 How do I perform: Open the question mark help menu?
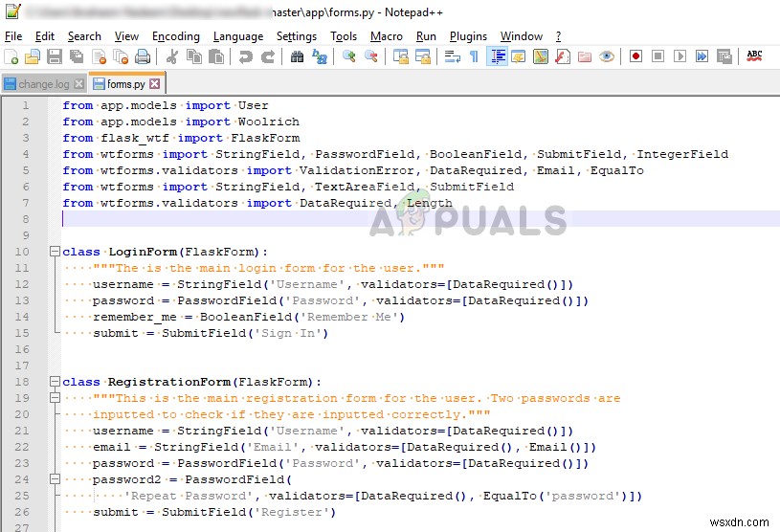pos(558,36)
